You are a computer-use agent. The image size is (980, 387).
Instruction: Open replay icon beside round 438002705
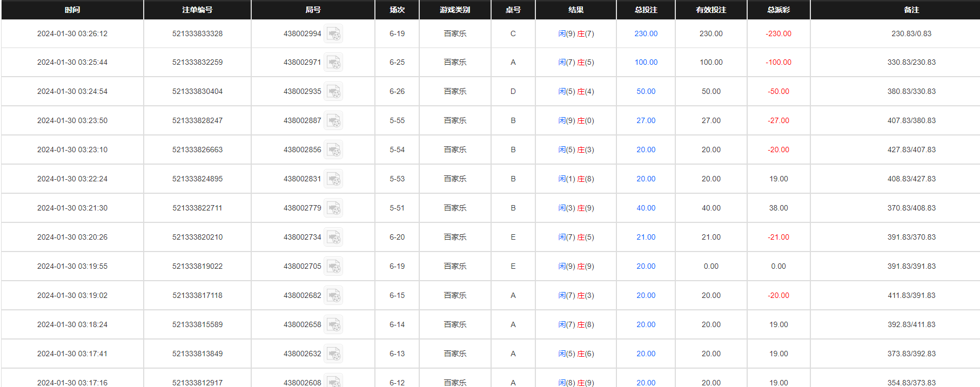coord(333,267)
